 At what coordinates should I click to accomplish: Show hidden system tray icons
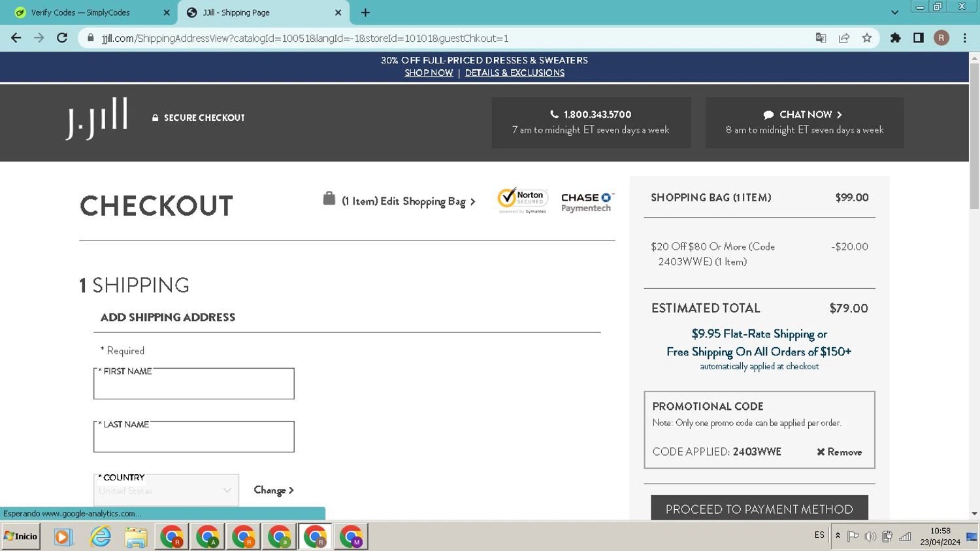click(x=838, y=536)
